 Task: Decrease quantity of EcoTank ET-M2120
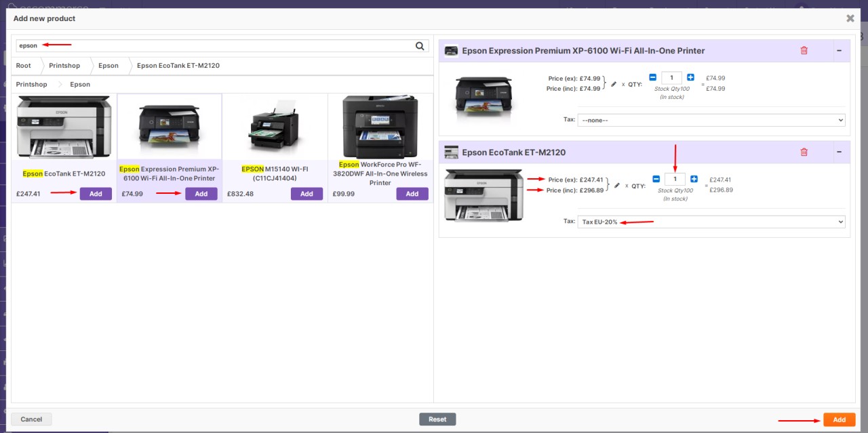(x=656, y=179)
